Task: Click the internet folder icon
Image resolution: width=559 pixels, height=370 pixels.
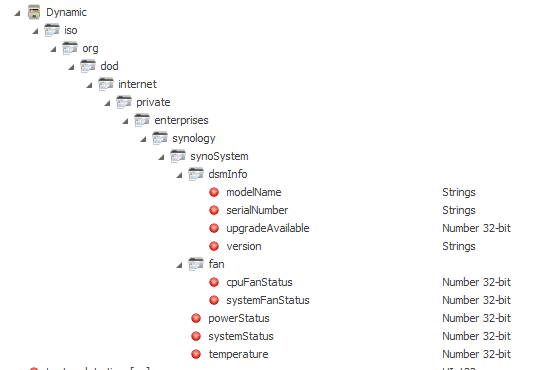Action: tap(106, 84)
